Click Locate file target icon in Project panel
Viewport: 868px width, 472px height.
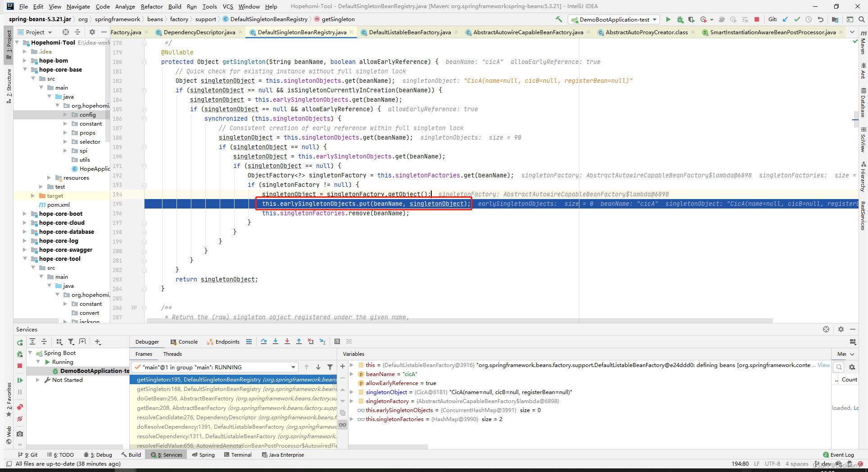[66, 32]
